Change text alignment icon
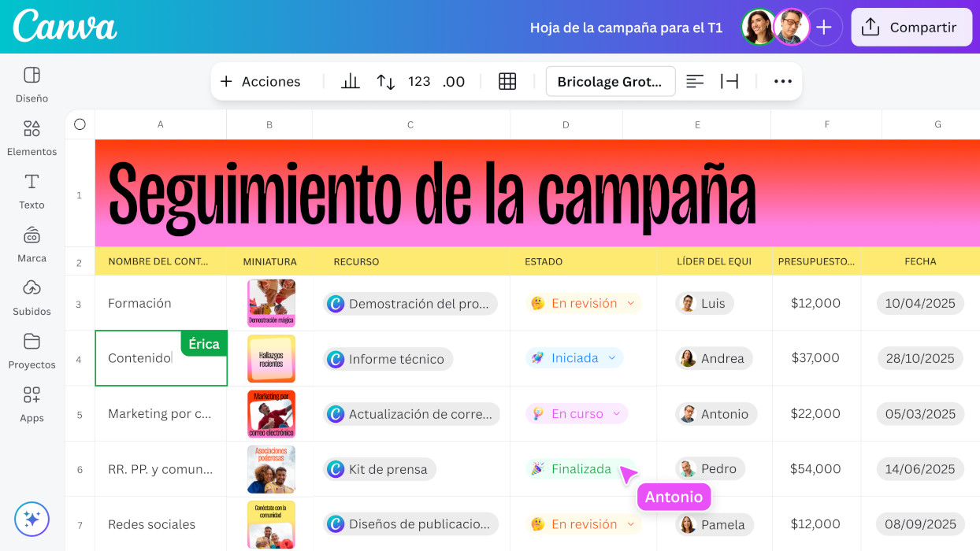 click(x=694, y=81)
